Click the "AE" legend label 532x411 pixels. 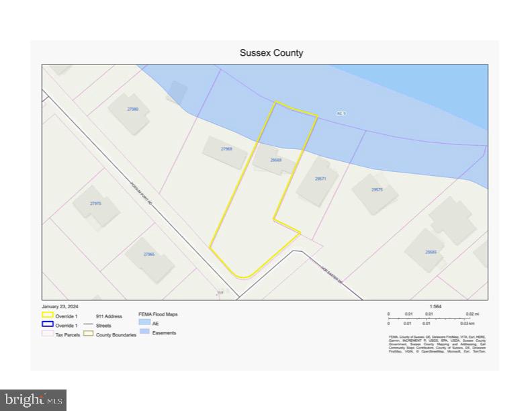[x=155, y=324]
